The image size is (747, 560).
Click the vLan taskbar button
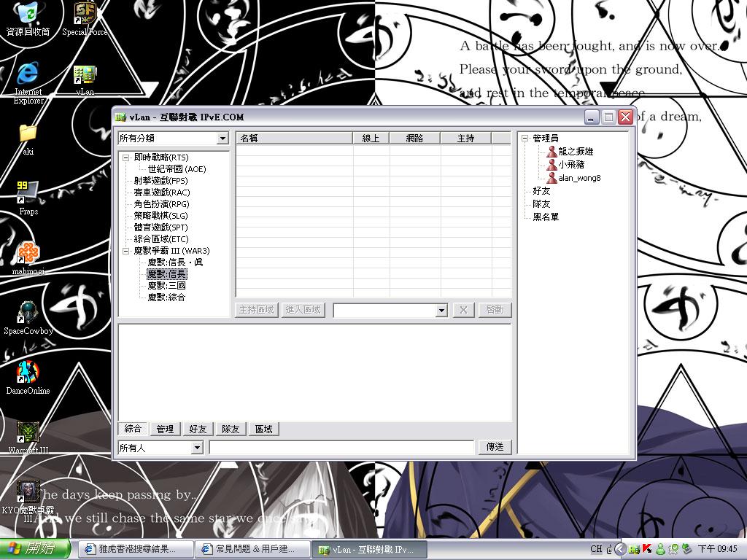370,550
